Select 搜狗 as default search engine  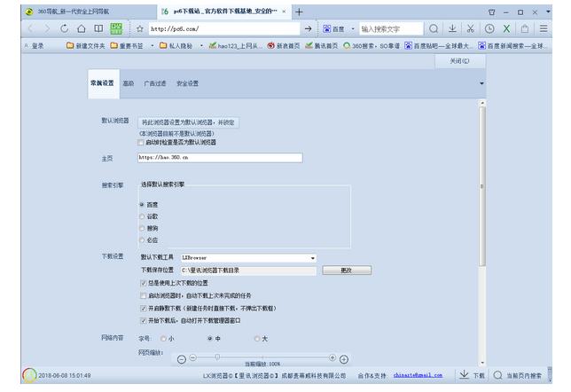click(142, 229)
